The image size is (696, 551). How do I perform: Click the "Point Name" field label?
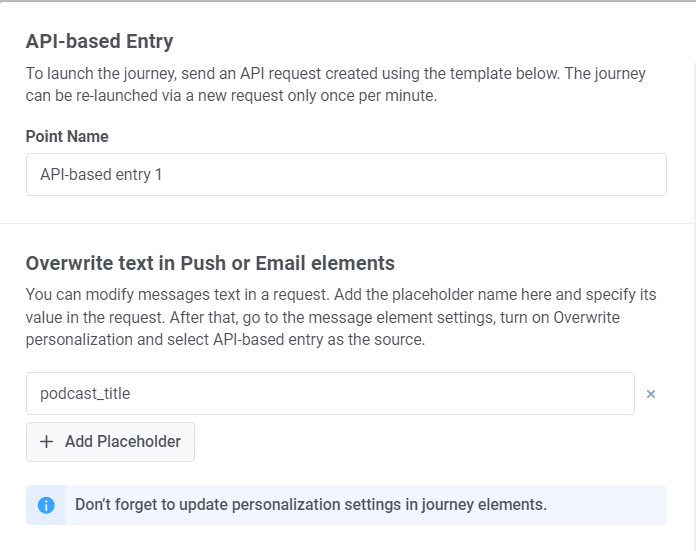click(67, 137)
